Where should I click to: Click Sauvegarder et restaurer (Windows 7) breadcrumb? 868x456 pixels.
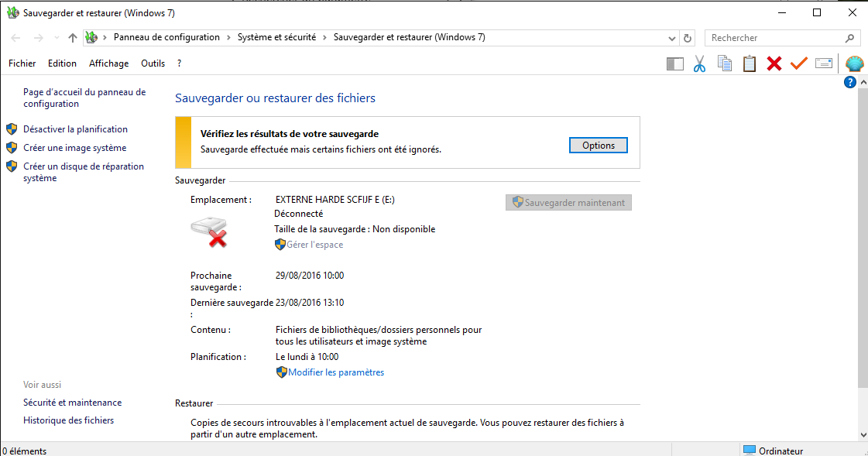pos(409,37)
